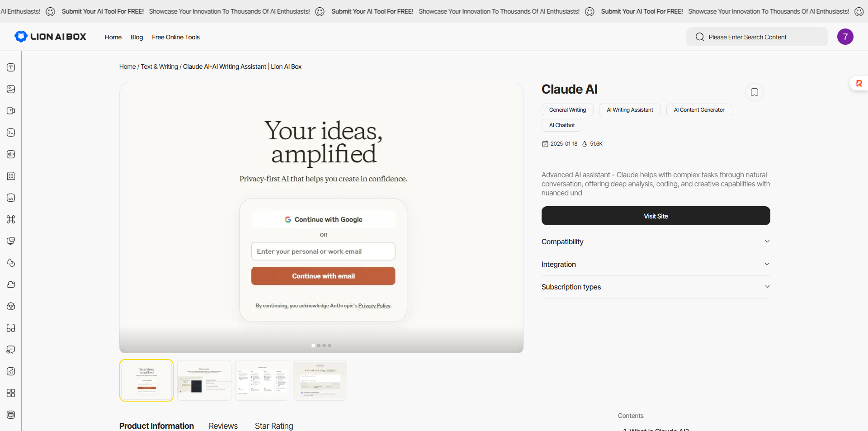Open the Business building category icon
The image size is (868, 431).
click(x=11, y=176)
